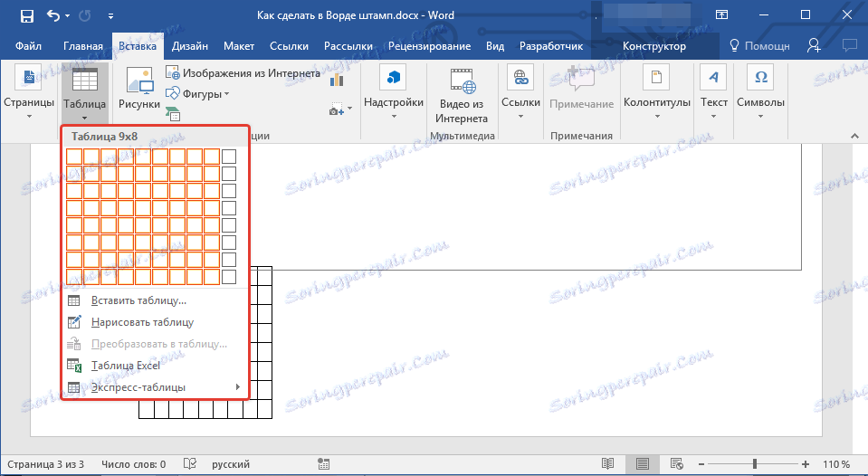Click the SmartArt icon below Фигуры
This screenshot has height=476, width=868.
[x=173, y=114]
